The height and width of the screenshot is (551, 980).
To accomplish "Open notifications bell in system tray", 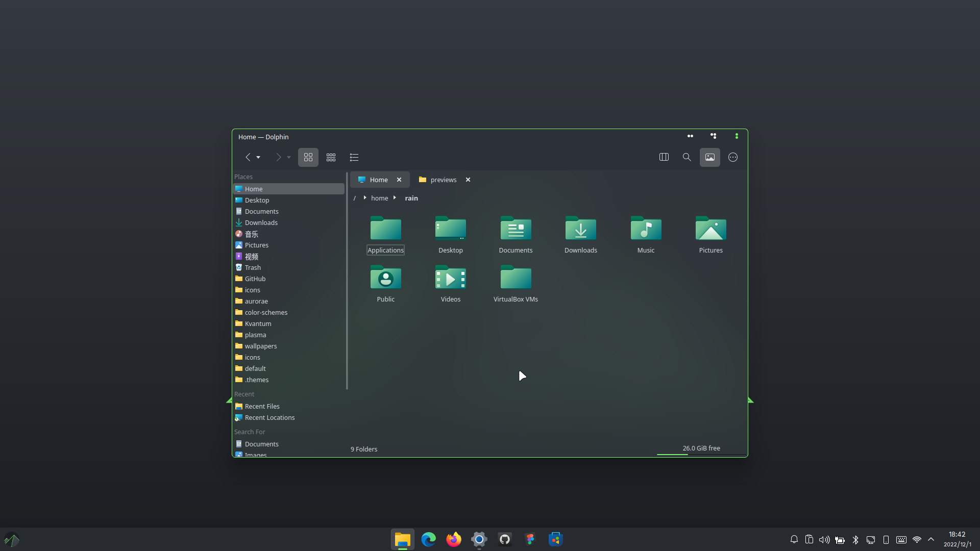I will [794, 539].
